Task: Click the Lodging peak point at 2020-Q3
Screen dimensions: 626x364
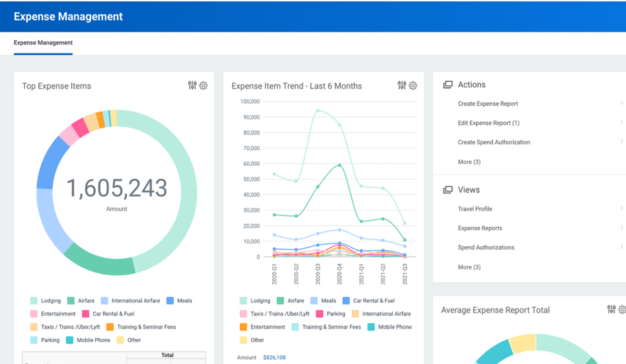Action: pyautogui.click(x=317, y=110)
